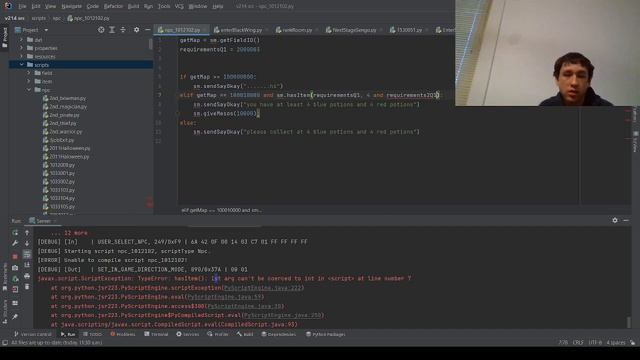Click the Exit icon in Run toolbar

tap(15, 289)
